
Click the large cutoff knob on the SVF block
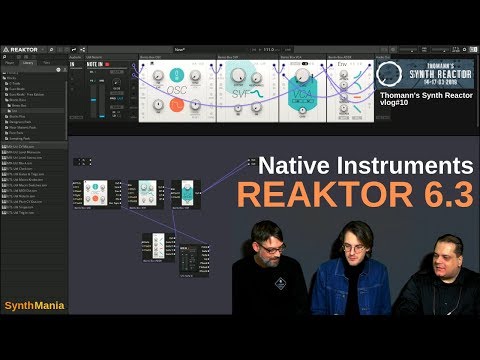pos(238,76)
